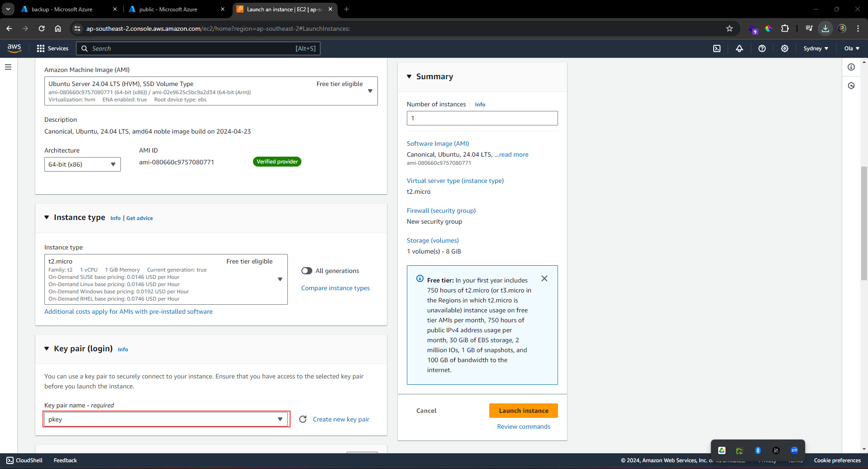Open the browser downloads icon
Image resolution: width=868 pixels, height=469 pixels.
click(825, 29)
